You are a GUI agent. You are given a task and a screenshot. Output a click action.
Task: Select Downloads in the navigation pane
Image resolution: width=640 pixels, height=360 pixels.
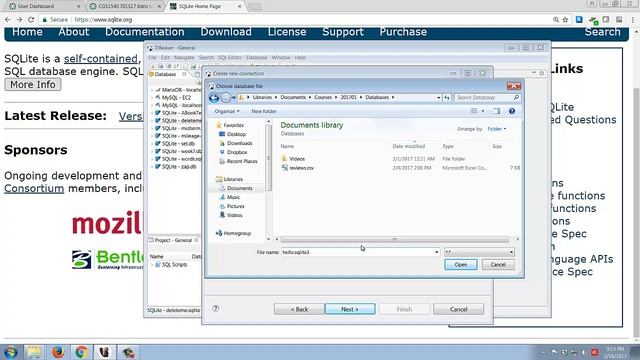pyautogui.click(x=240, y=143)
